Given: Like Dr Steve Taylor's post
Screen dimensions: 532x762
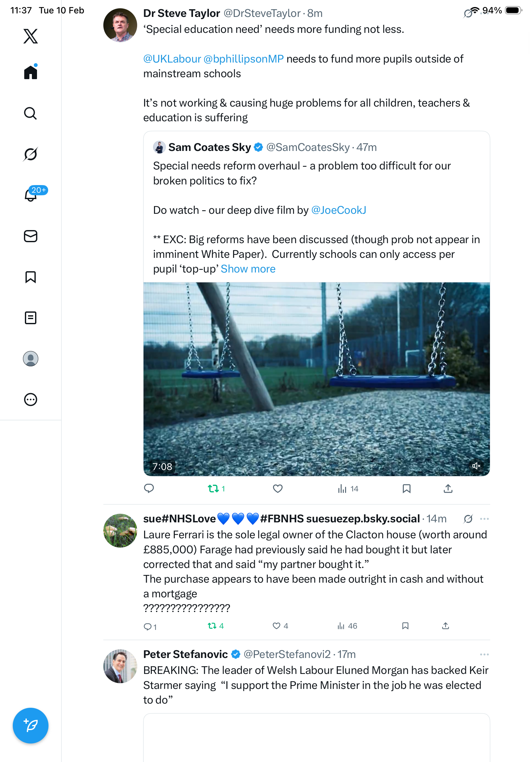Looking at the screenshot, I should 277,489.
